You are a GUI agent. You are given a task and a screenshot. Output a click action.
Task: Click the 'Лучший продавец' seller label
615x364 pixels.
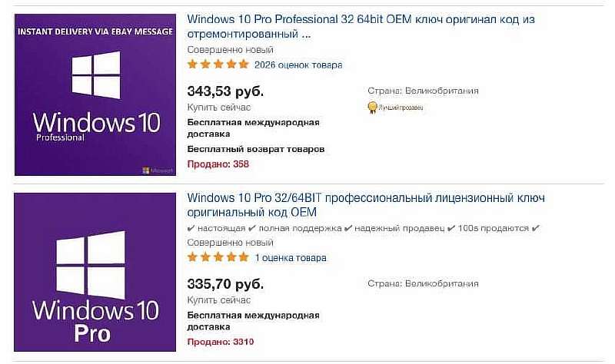click(401, 108)
